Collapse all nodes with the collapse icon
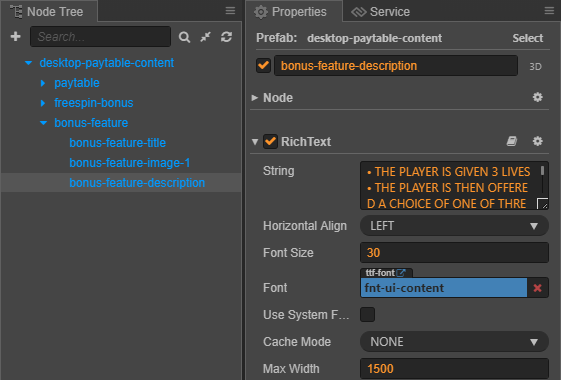This screenshot has height=380, width=561. pyautogui.click(x=205, y=36)
